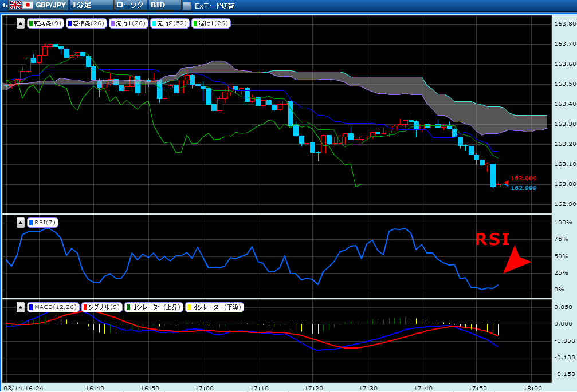Screen dimensions: 577x392
Task: Click the green 転換線 color swatch
Action: pos(31,23)
